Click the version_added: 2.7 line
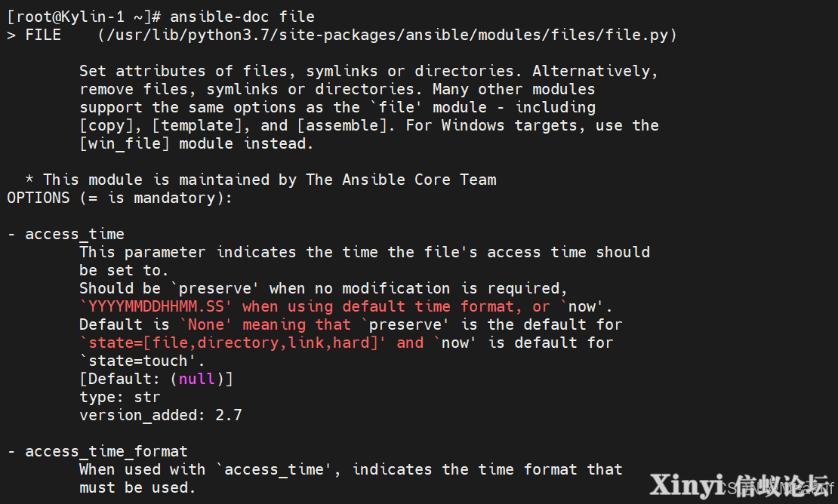Screen dimensions: 838x504 (160, 416)
